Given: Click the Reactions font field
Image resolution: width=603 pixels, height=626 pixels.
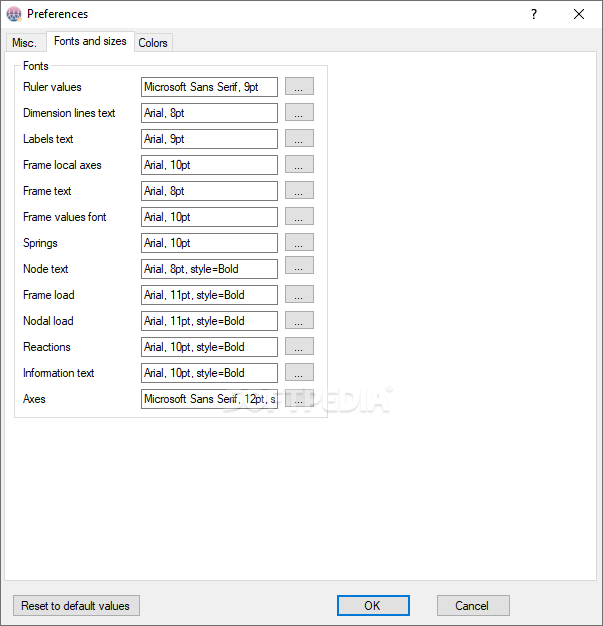Looking at the screenshot, I should point(209,347).
